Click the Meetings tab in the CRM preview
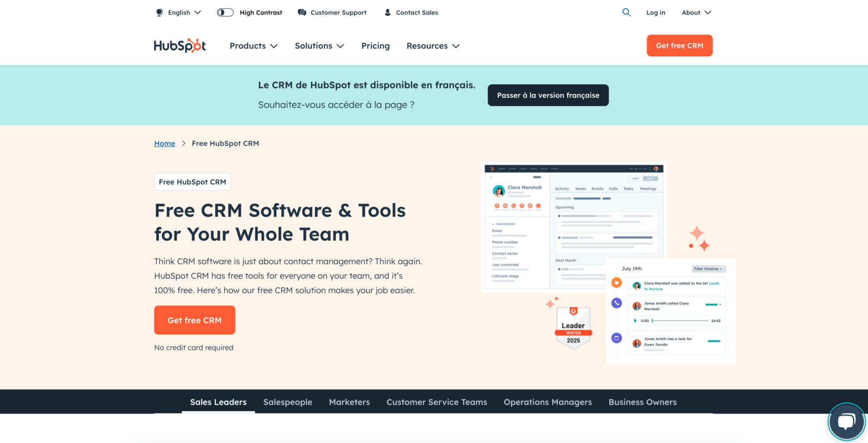The image size is (868, 443). (x=648, y=188)
